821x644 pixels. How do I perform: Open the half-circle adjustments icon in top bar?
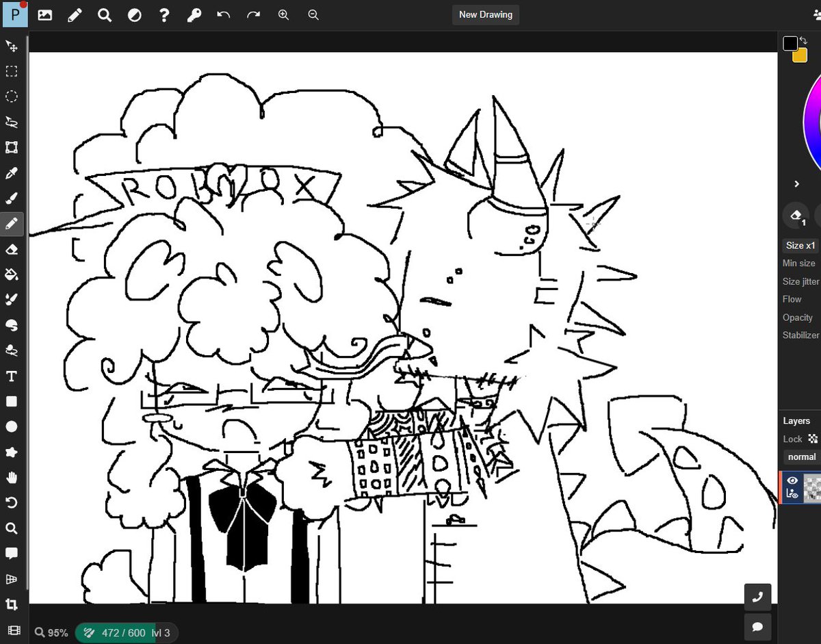[x=135, y=14]
